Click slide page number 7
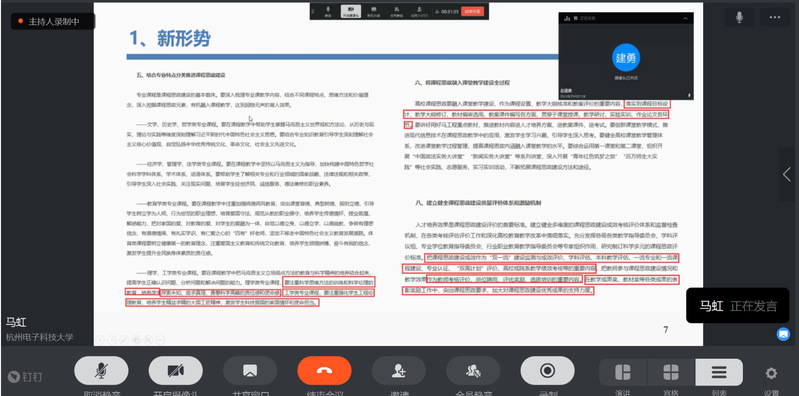This screenshot has height=396, width=799. pyautogui.click(x=665, y=330)
